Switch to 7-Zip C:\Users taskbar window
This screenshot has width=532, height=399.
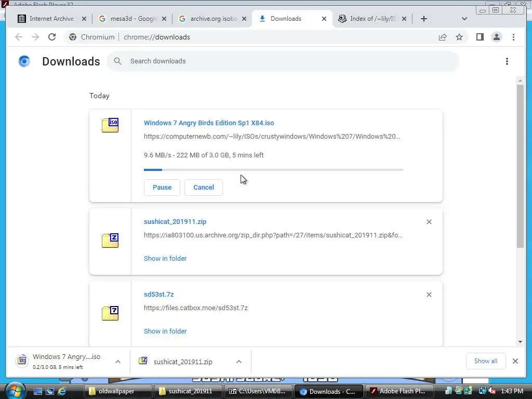pyautogui.click(x=258, y=391)
